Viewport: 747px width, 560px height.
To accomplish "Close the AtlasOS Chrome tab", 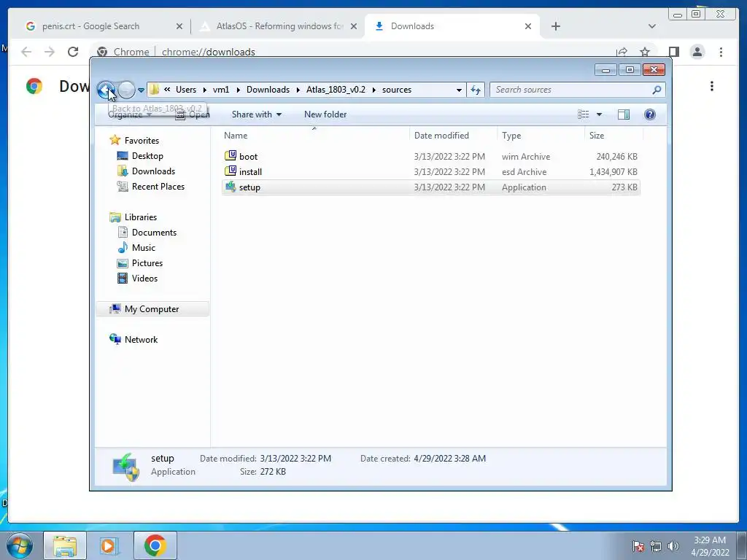I will click(354, 26).
